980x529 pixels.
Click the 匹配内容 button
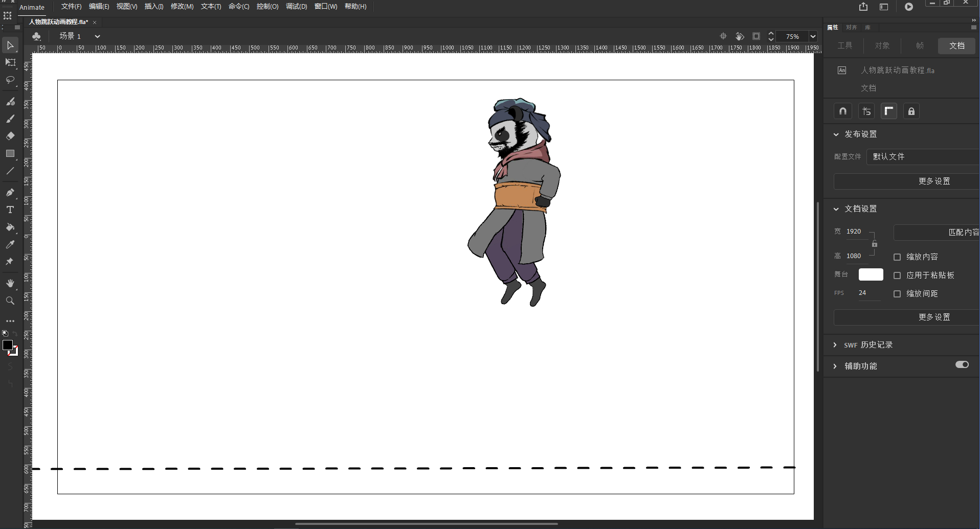pyautogui.click(x=937, y=233)
